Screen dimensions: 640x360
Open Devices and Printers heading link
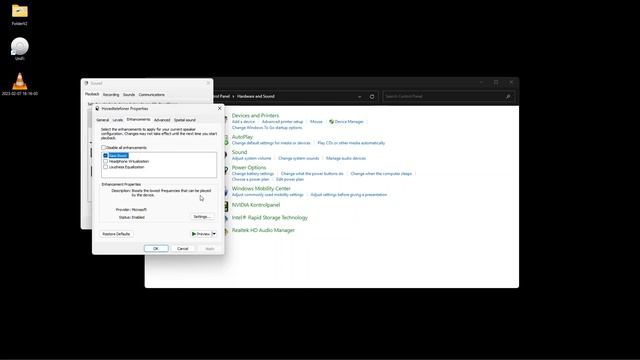pos(256,116)
